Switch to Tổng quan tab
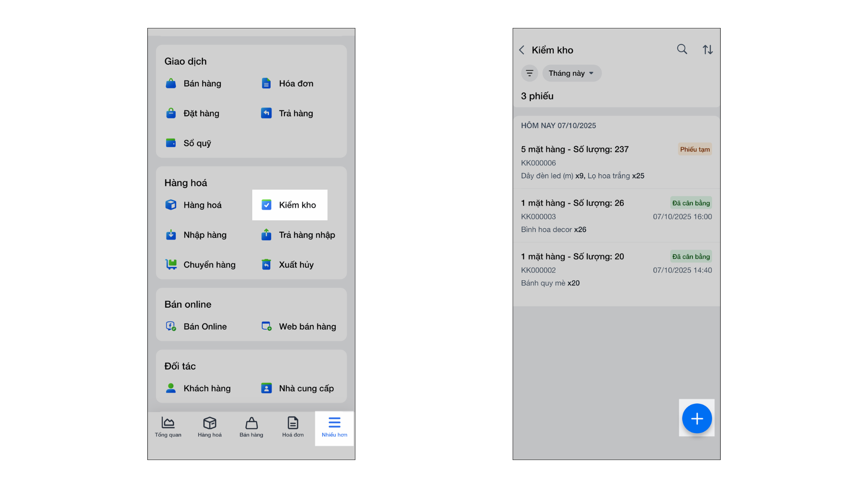868x488 pixels. coord(168,427)
